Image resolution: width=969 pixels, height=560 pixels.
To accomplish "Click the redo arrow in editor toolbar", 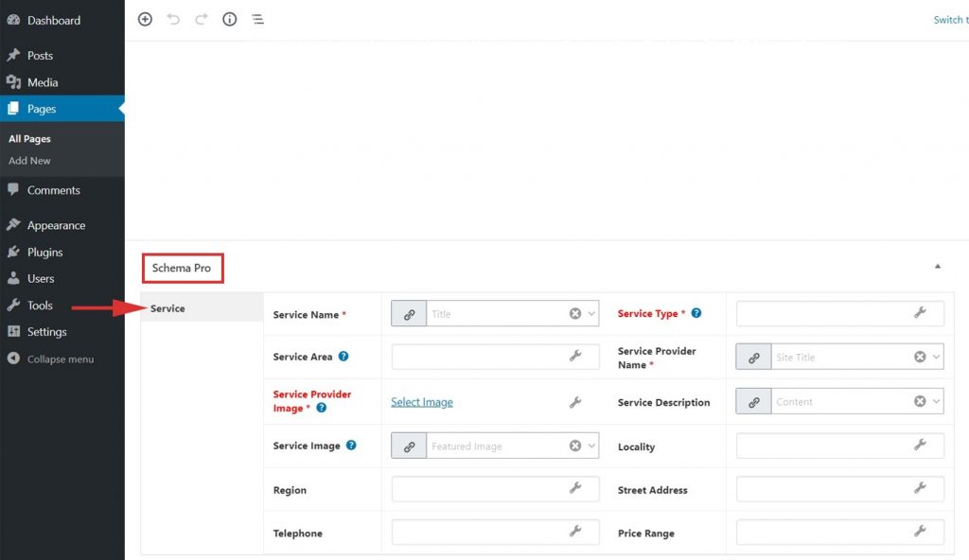I will click(202, 19).
